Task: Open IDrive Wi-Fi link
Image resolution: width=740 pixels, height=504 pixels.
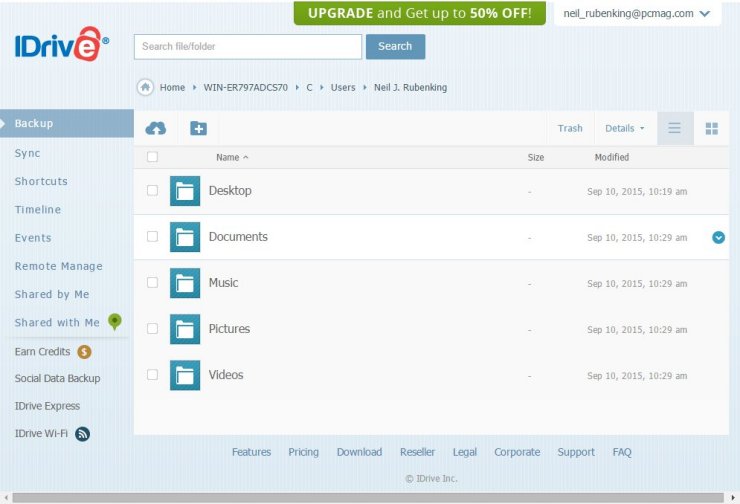Action: click(42, 433)
